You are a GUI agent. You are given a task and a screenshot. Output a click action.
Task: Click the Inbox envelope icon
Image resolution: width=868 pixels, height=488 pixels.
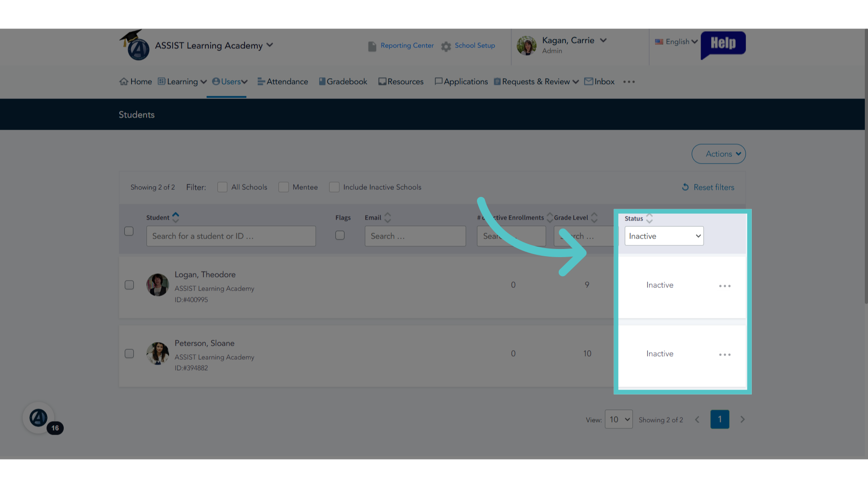pyautogui.click(x=589, y=81)
